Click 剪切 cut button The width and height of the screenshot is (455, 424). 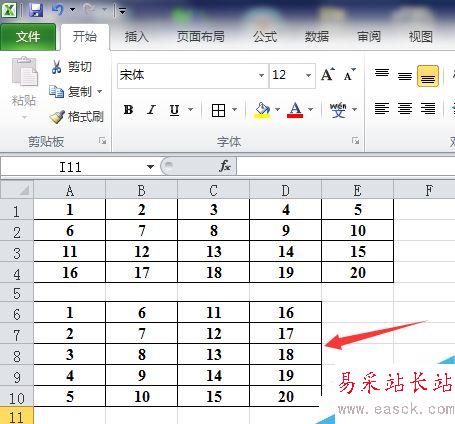pos(71,67)
